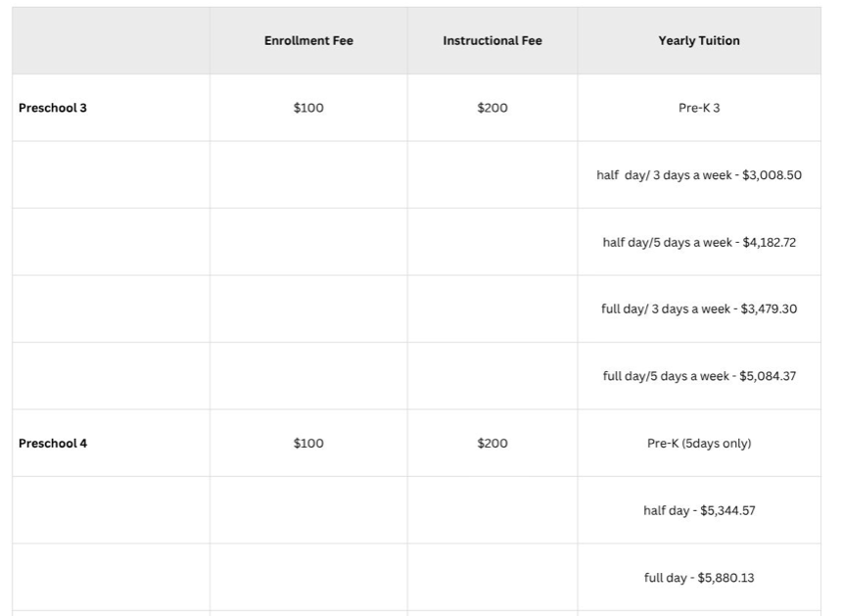
Task: Click the Enrollment Fee column header
Action: [x=308, y=41]
